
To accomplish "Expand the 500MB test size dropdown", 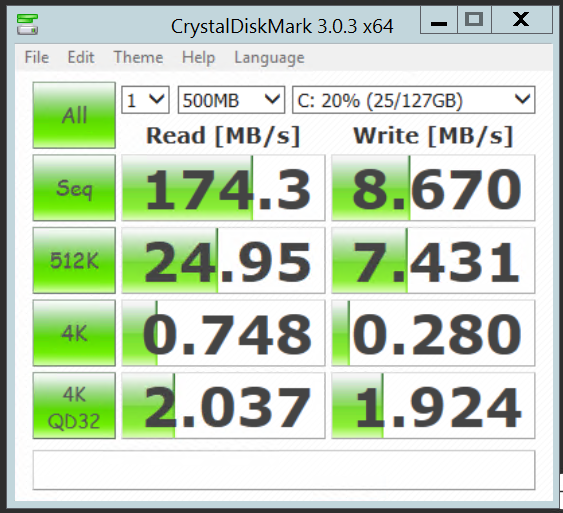I will [x=232, y=100].
